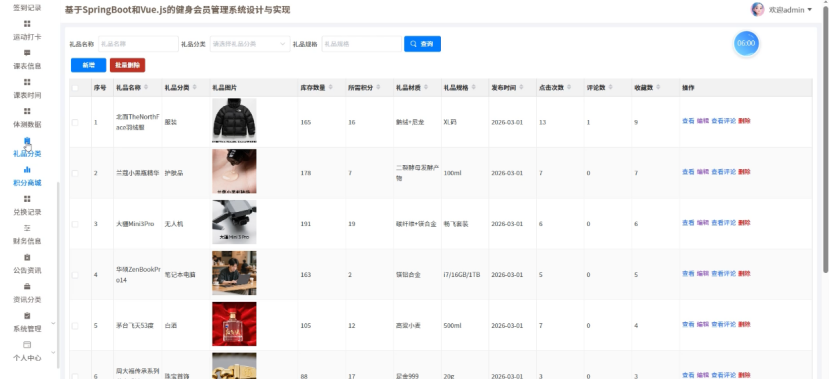Open the 兰蔻 serum product thumbnail
The image size is (829, 379).
234,171
